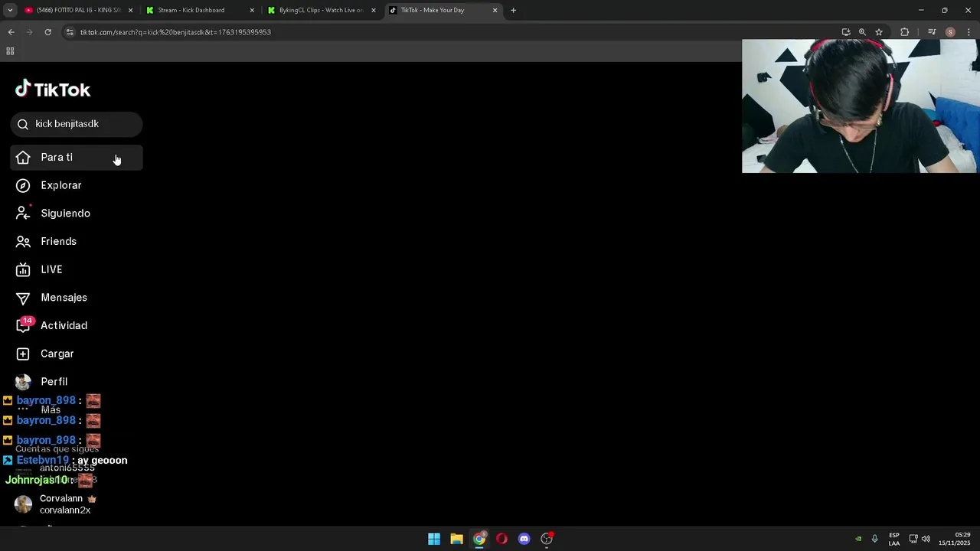
Task: Switch to the BykingCL Clips tab
Action: [320, 11]
